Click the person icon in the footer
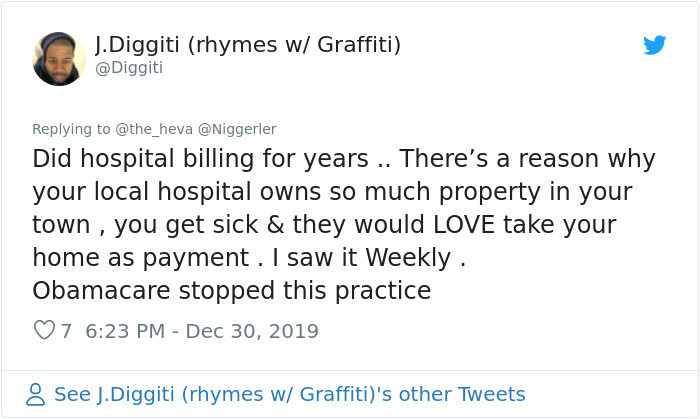 pos(35,394)
